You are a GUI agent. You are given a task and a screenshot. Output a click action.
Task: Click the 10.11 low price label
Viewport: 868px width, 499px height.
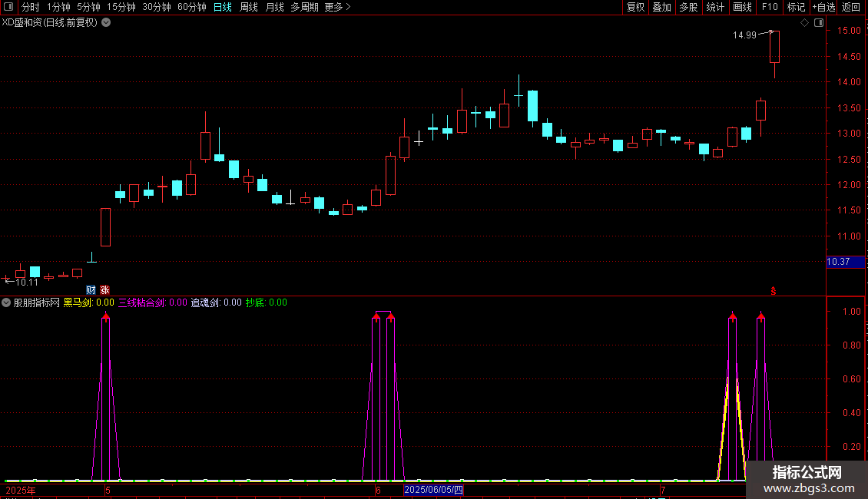27,283
